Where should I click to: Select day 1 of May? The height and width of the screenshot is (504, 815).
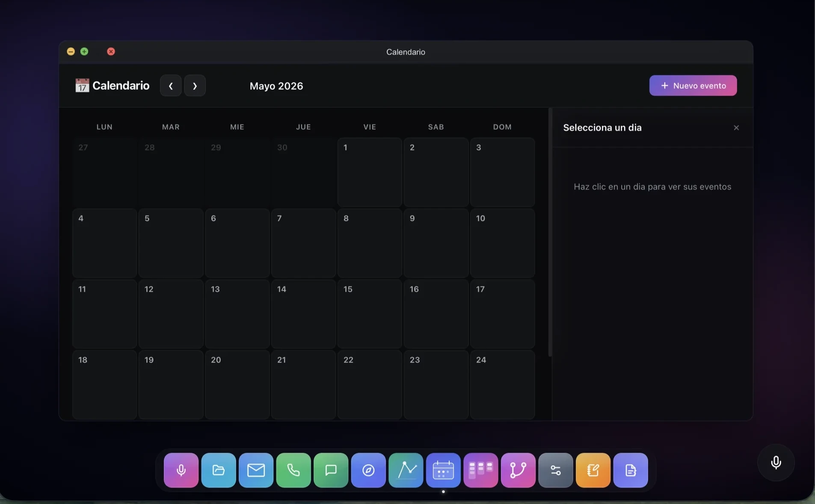click(370, 172)
